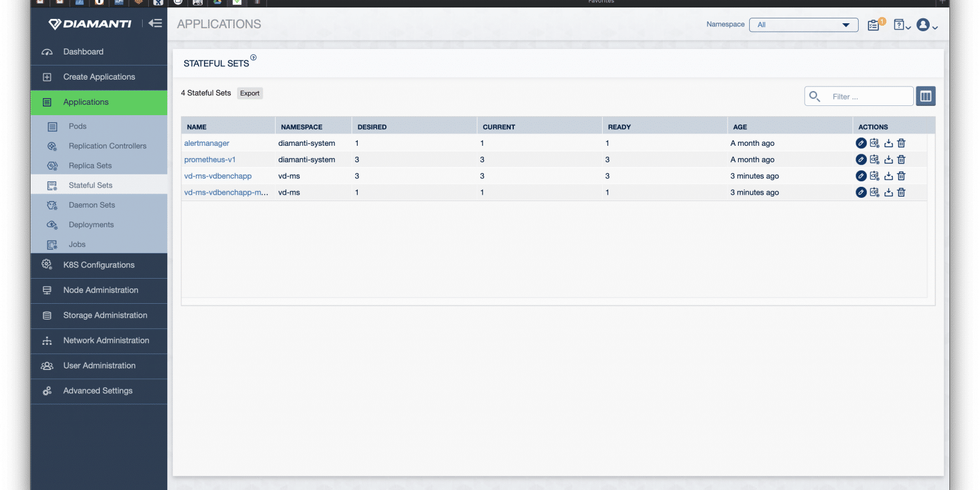Image resolution: width=980 pixels, height=490 pixels.
Task: Click the search magnifier icon
Action: click(815, 96)
